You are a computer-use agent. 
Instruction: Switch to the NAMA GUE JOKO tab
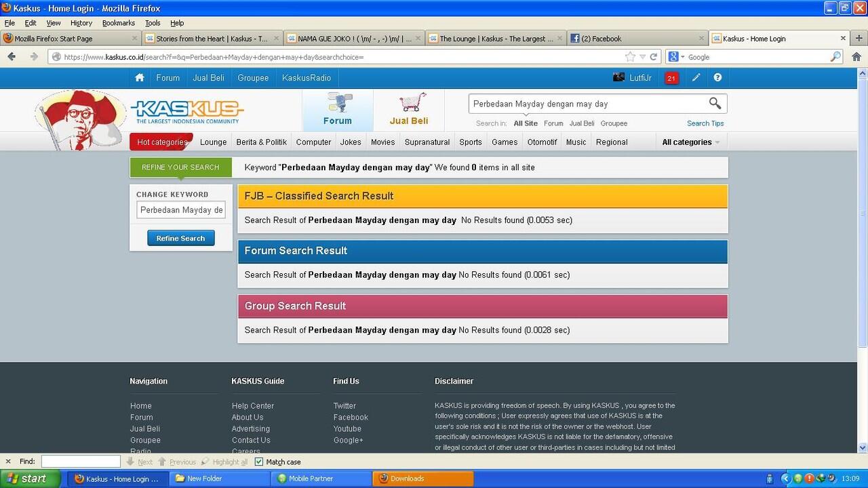tap(355, 39)
